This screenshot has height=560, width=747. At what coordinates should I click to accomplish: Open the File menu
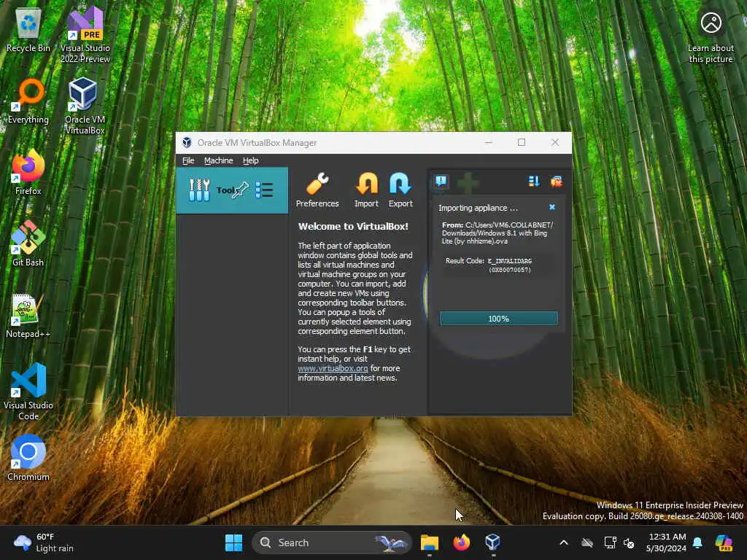tap(188, 160)
